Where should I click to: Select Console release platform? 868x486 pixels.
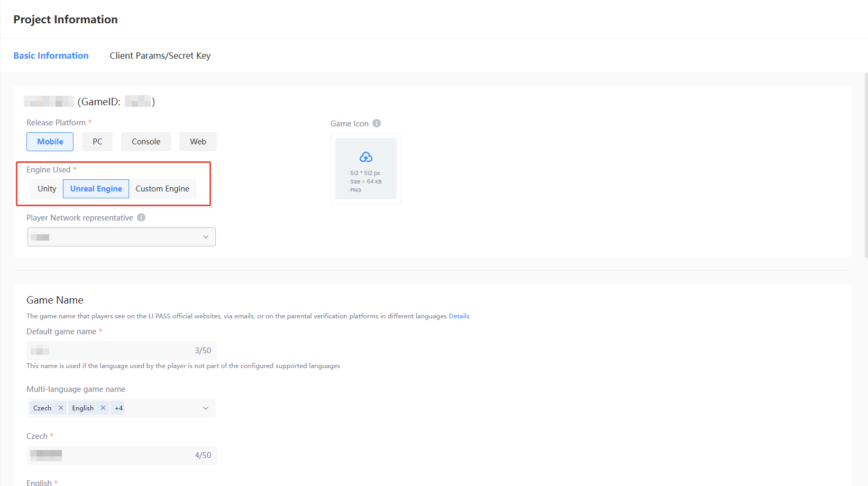click(x=146, y=142)
